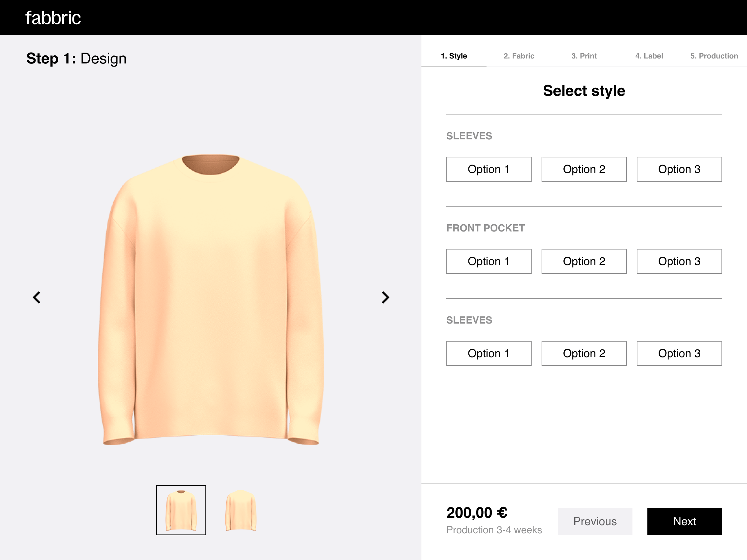This screenshot has height=560, width=747.
Task: Choose Option 3 in first Sleeves section
Action: click(x=679, y=169)
